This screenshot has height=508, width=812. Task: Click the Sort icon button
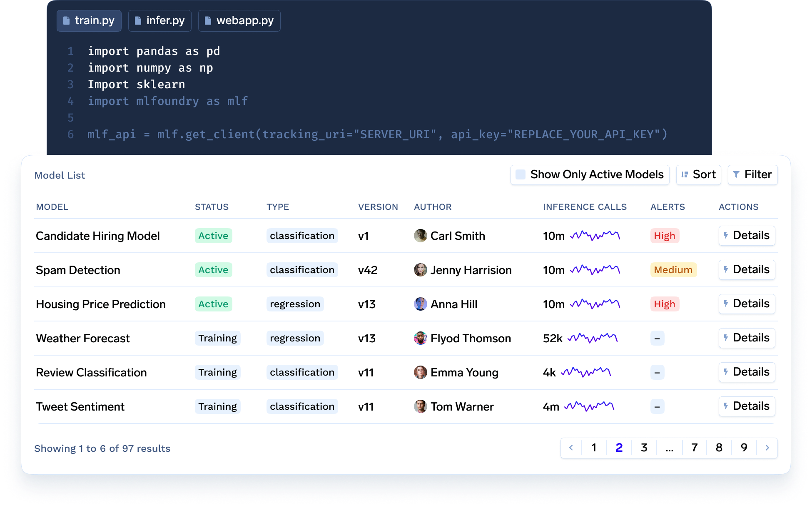point(685,174)
